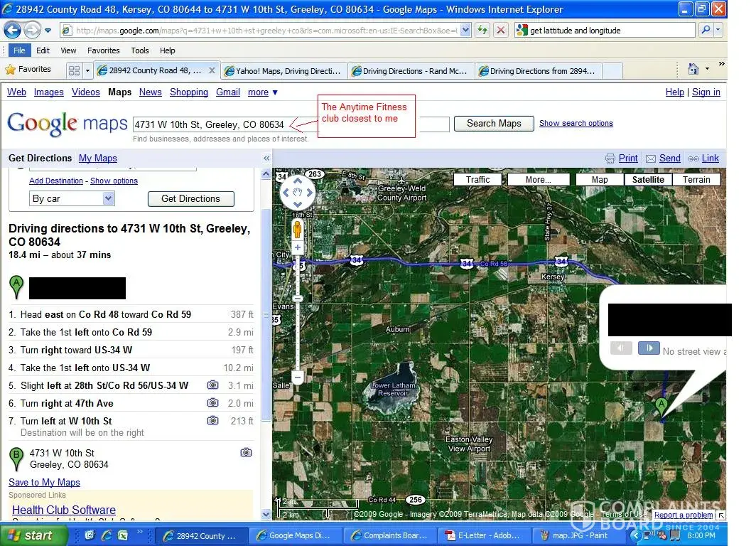Expand the More... map layers menu
This screenshot has height=546, width=756.
538,180
